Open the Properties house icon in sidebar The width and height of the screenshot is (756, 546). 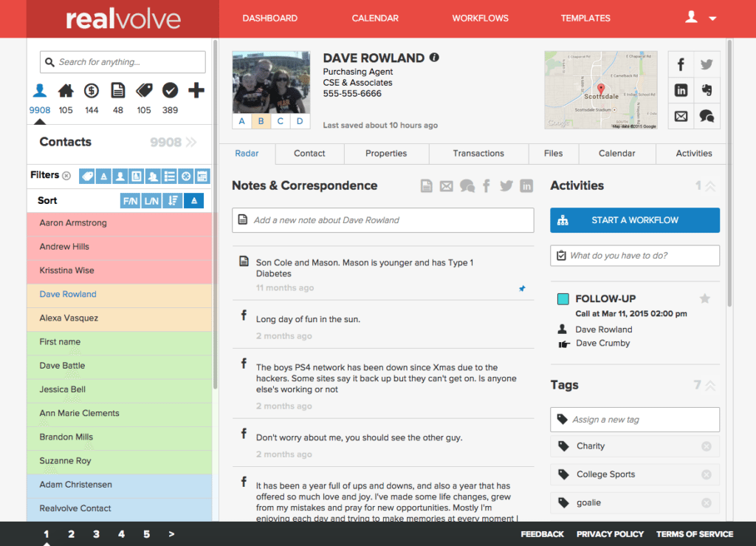pyautogui.click(x=66, y=91)
